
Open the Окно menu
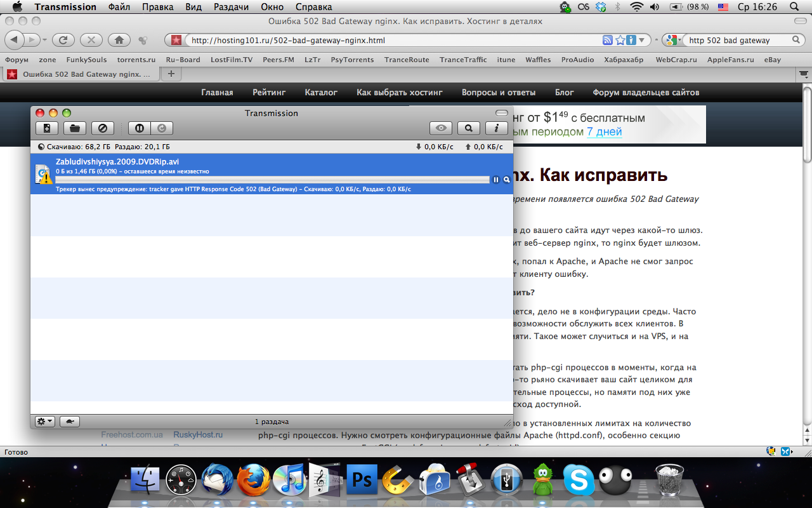tap(272, 7)
